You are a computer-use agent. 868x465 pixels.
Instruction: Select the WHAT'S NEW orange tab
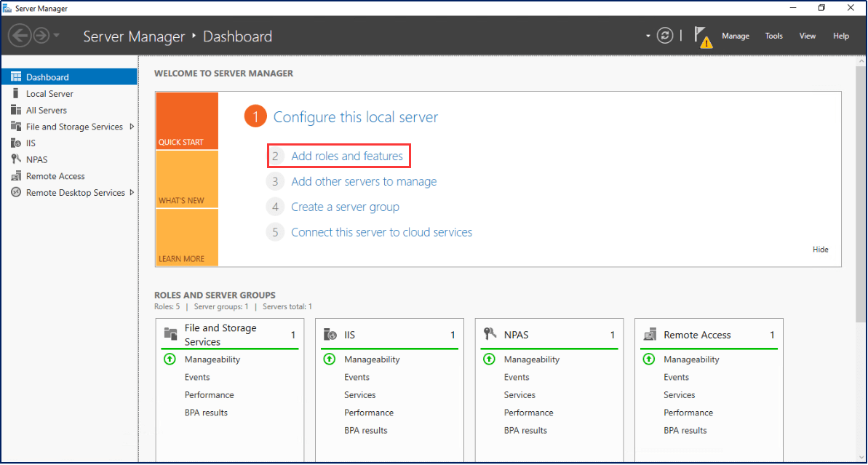187,180
